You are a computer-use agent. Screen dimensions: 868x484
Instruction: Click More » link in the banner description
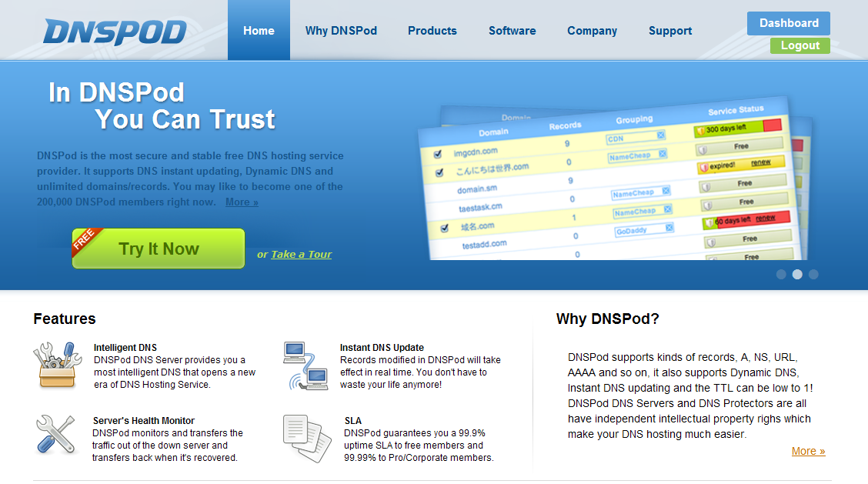pos(242,202)
